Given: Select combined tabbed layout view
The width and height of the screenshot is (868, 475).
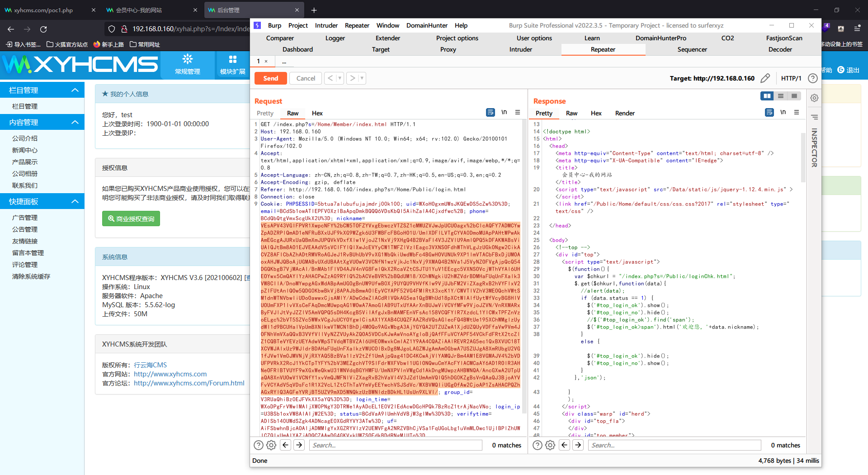Looking at the screenshot, I should pos(794,96).
